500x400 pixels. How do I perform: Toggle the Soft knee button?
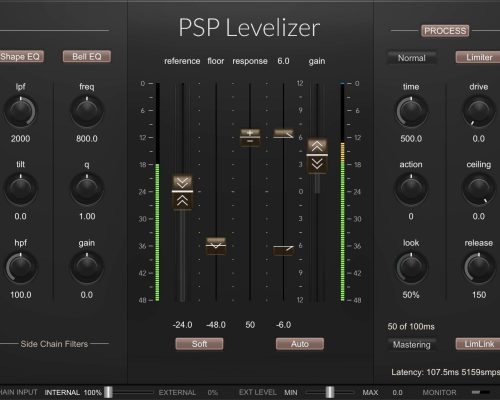(199, 344)
